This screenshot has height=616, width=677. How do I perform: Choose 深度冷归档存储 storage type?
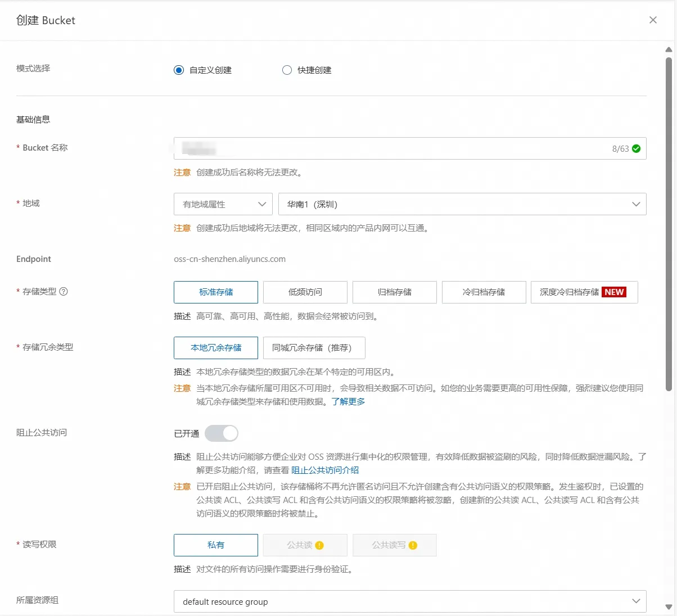(584, 292)
